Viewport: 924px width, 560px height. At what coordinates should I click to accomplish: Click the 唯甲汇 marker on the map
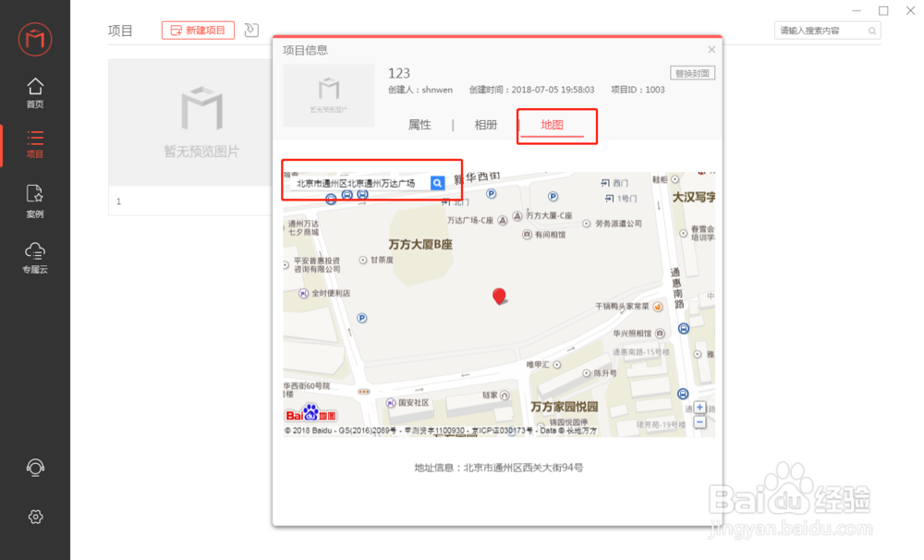point(557,365)
